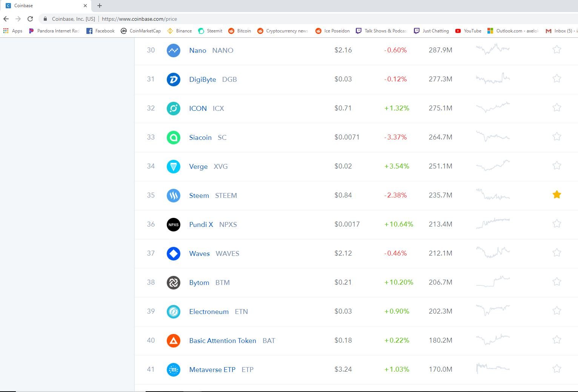
Task: Open the YouTube bookmark
Action: [468, 31]
